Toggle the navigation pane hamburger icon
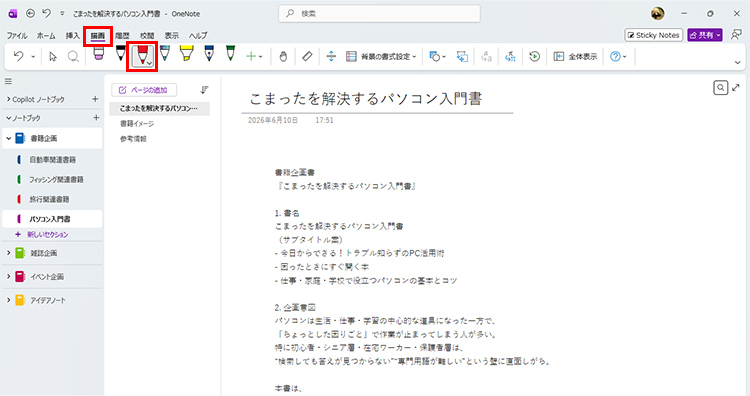This screenshot has height=396, width=750. pyautogui.click(x=8, y=81)
